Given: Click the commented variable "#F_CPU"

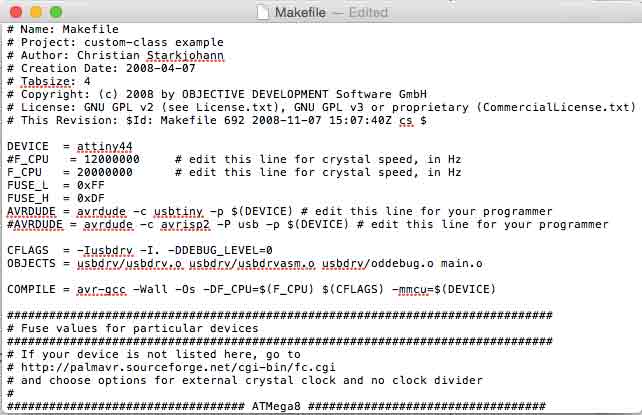Looking at the screenshot, I should (28, 160).
